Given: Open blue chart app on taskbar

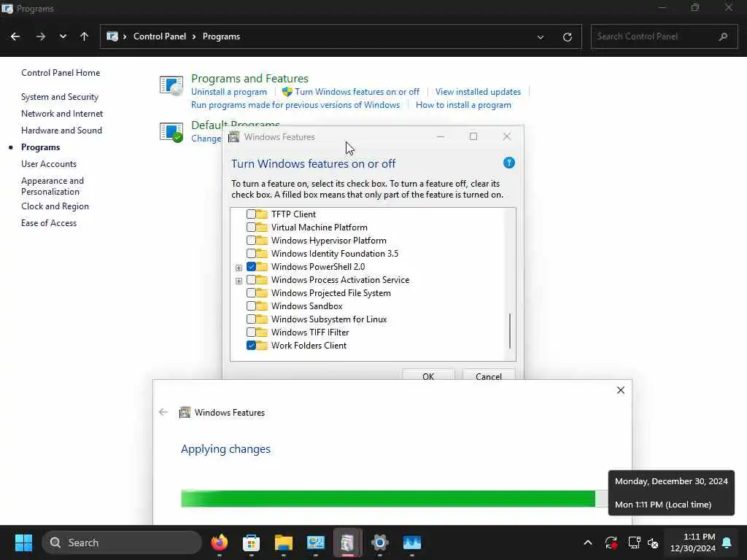Looking at the screenshot, I should tap(412, 542).
